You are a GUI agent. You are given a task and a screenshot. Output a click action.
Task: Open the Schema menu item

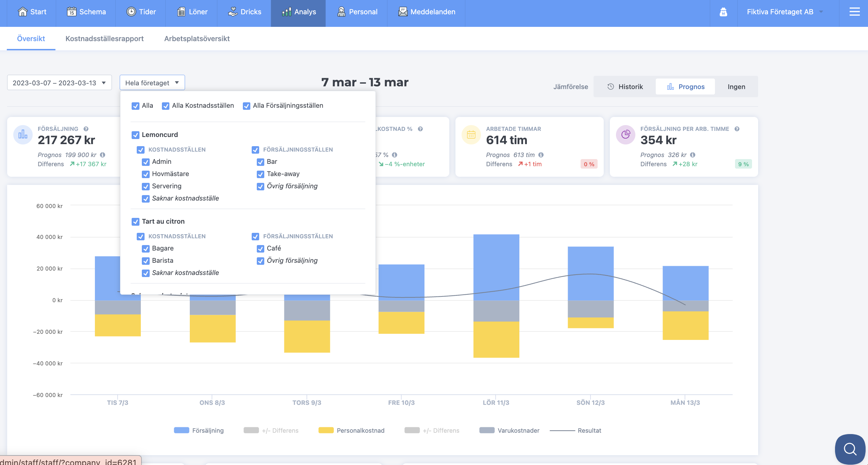click(86, 12)
